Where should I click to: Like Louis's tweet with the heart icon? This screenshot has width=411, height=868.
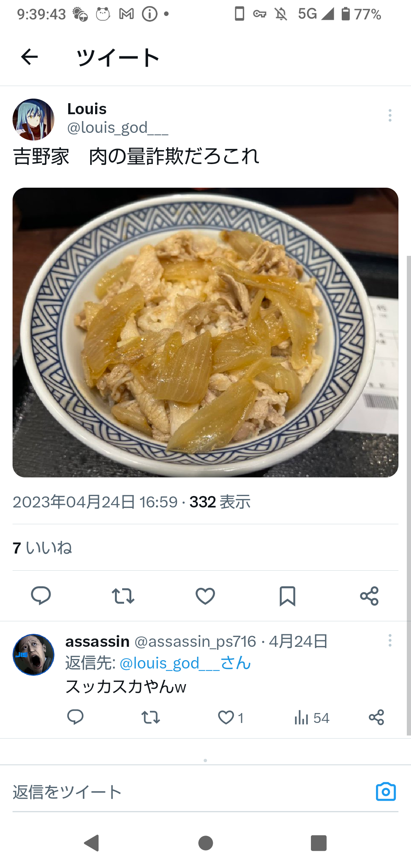click(205, 596)
